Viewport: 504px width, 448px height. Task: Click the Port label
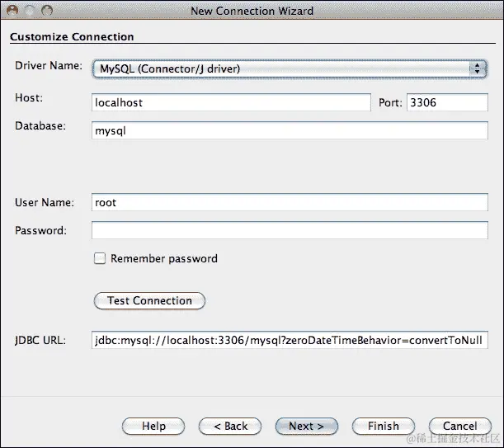coord(390,102)
